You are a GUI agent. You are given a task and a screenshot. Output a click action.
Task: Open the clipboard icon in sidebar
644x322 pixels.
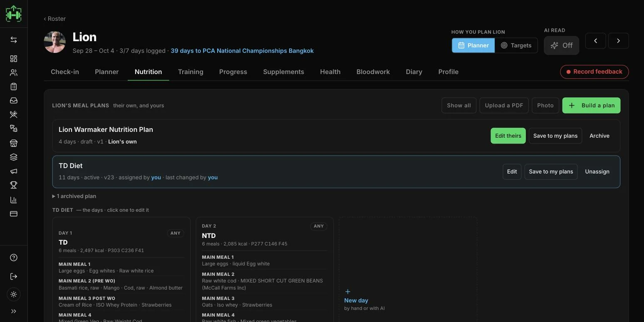14,87
